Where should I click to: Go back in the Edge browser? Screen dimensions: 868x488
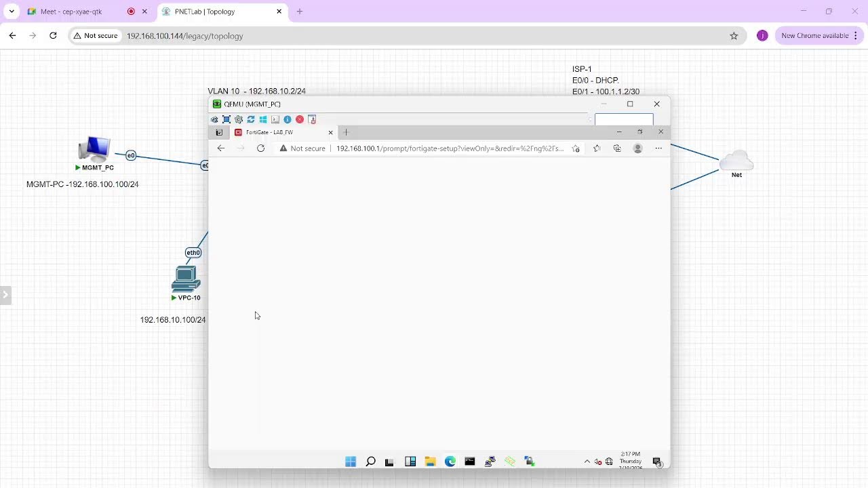click(x=221, y=148)
